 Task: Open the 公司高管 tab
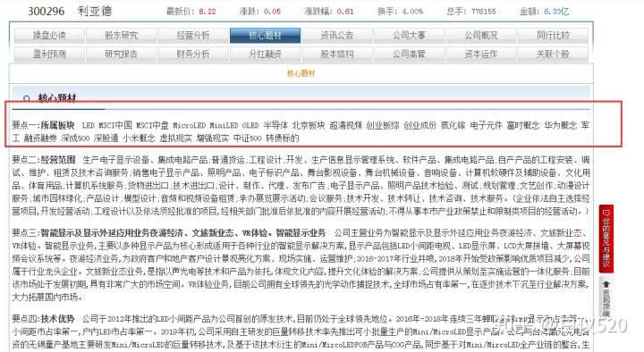click(x=409, y=54)
